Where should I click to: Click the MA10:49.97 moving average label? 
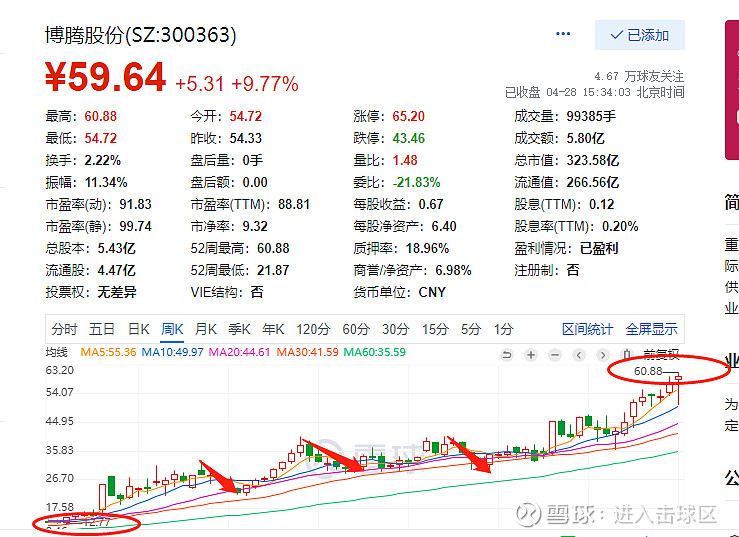coord(172,352)
